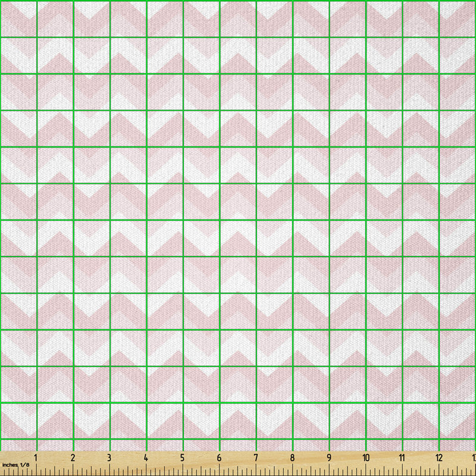Click the number 5 on the ruler
The height and width of the screenshot is (476, 476).
pyautogui.click(x=182, y=458)
